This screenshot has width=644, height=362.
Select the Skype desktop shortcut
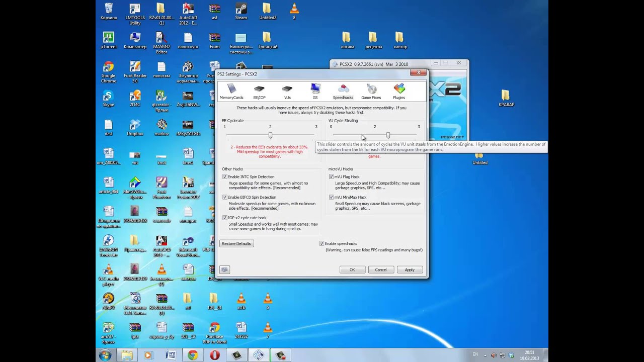109,99
